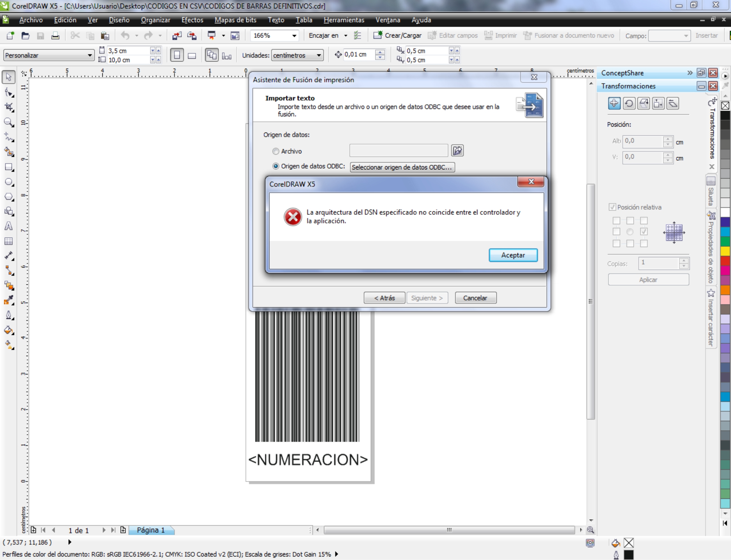The width and height of the screenshot is (731, 560).
Task: Choose Portrait page orientation
Action: point(177,55)
